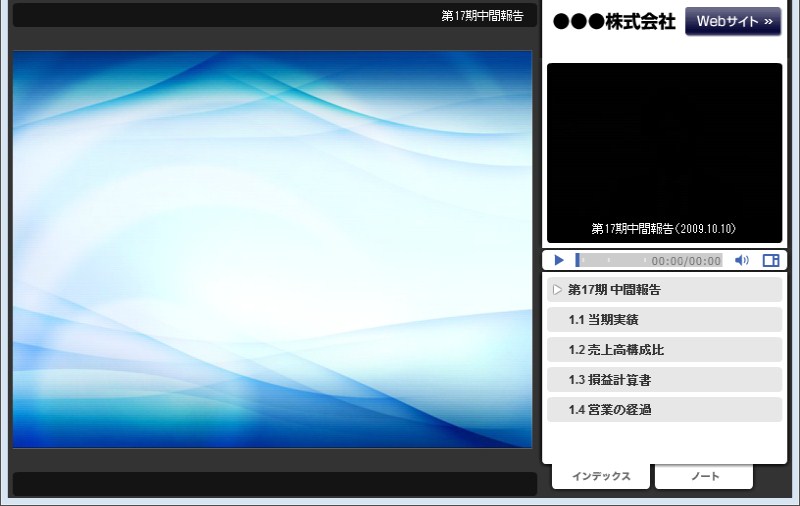Click the 第17期中間報告 title in top bar
The image size is (800, 506).
pyautogui.click(x=482, y=16)
